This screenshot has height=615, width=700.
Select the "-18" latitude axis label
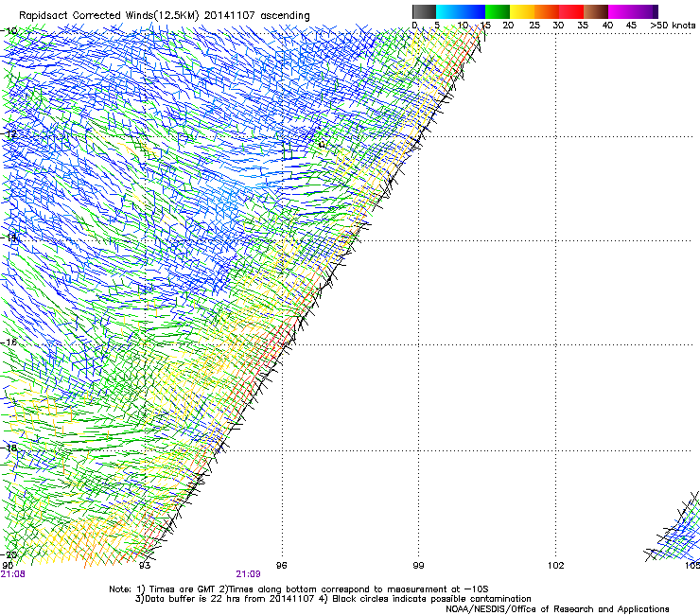9,448
